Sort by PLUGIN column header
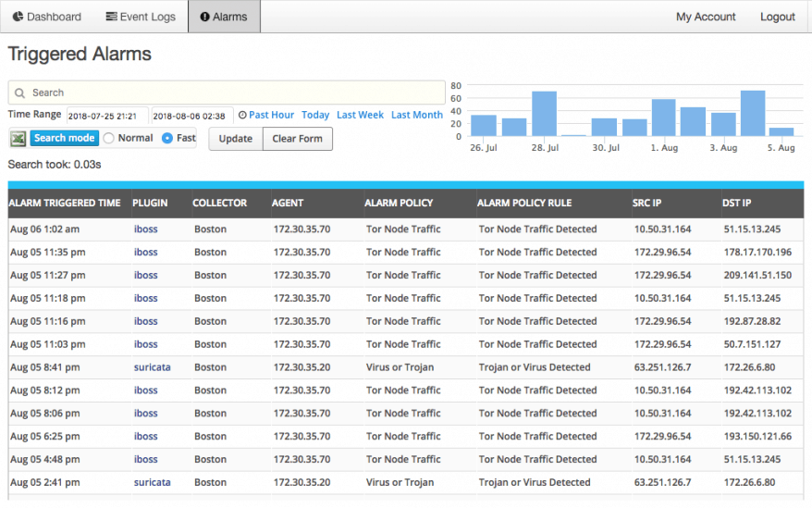812x508 pixels. tap(150, 204)
